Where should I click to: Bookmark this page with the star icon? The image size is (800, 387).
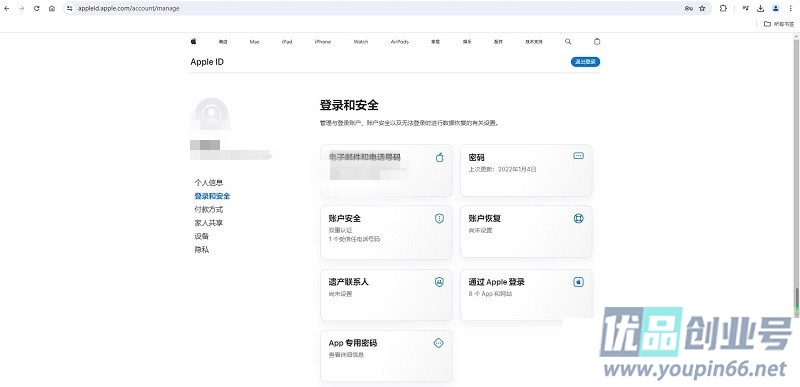pos(702,8)
